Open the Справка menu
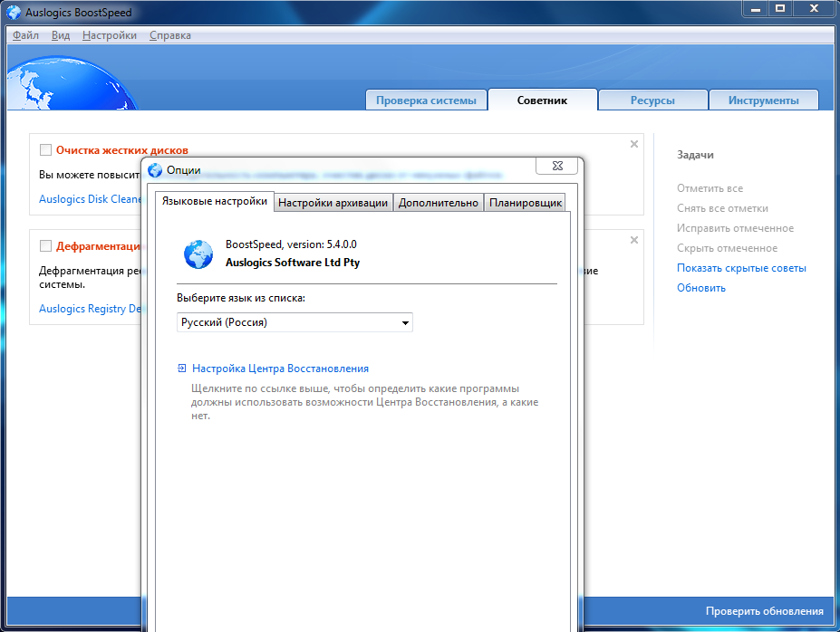Viewport: 840px width, 632px height. (x=169, y=35)
